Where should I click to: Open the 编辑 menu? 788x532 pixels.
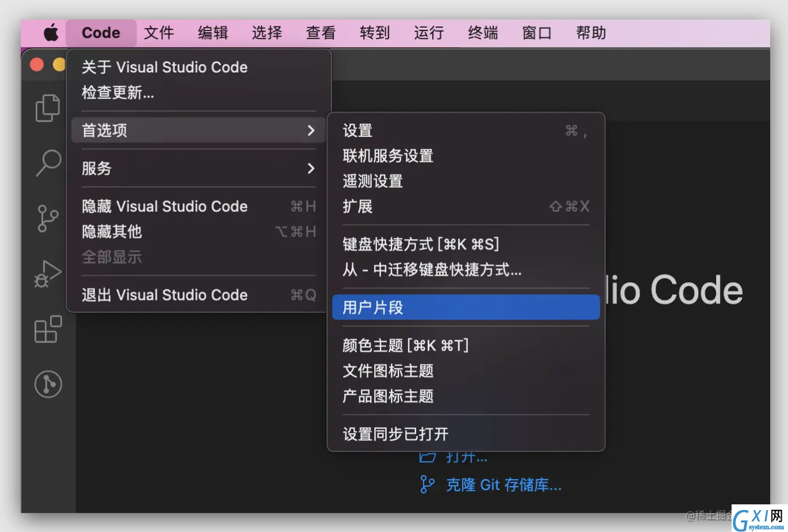click(x=213, y=33)
